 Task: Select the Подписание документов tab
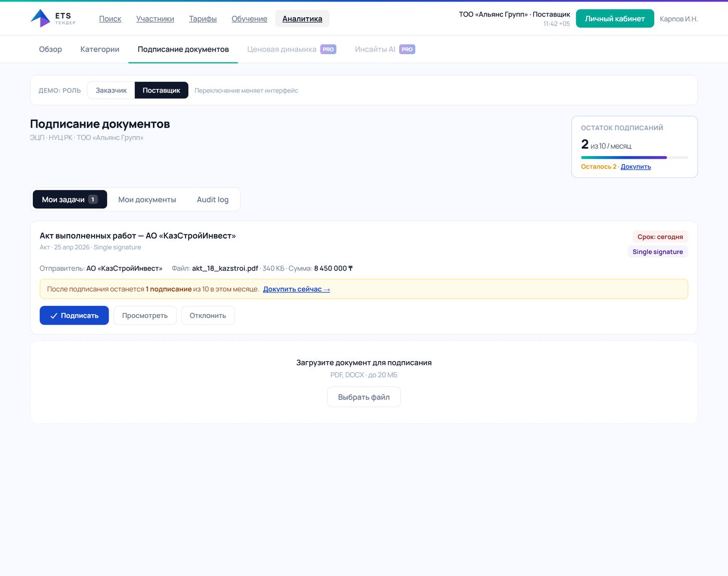click(183, 49)
